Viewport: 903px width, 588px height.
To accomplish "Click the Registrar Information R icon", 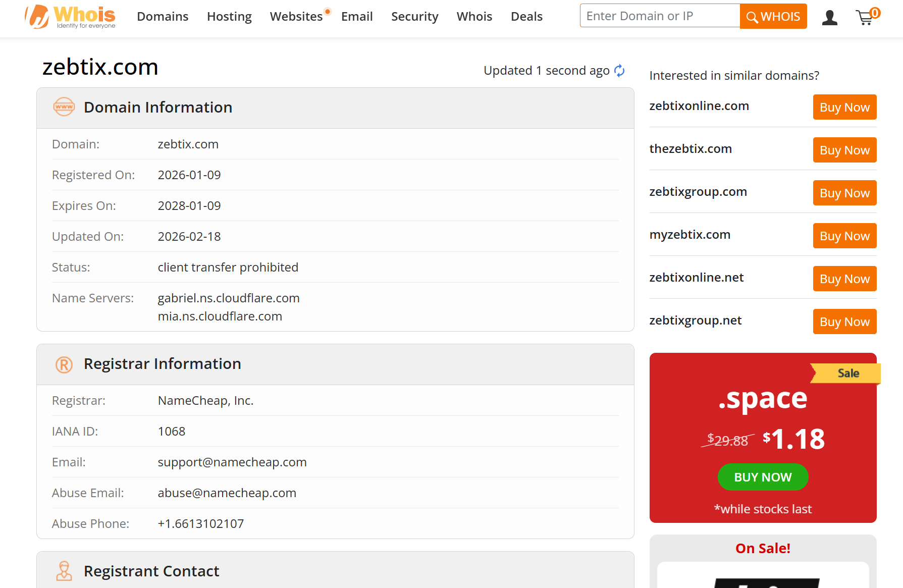I will (64, 364).
